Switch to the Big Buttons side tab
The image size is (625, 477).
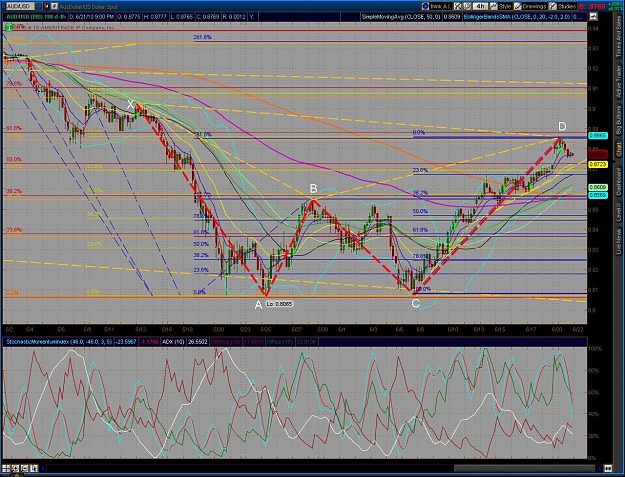point(619,120)
